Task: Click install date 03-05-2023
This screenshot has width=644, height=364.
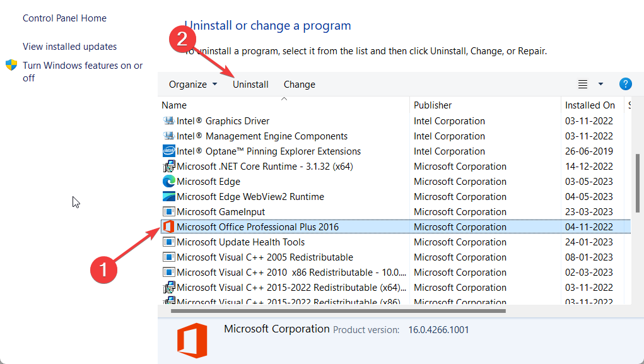Action: click(x=589, y=182)
